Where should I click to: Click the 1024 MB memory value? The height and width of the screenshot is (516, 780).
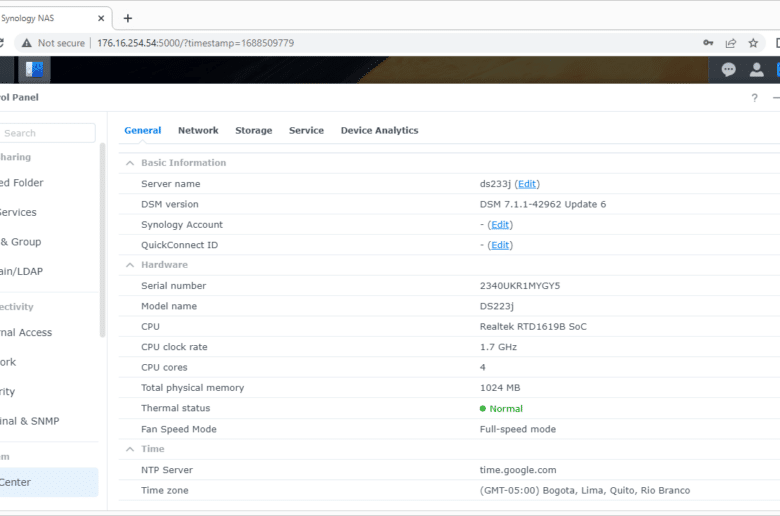500,388
